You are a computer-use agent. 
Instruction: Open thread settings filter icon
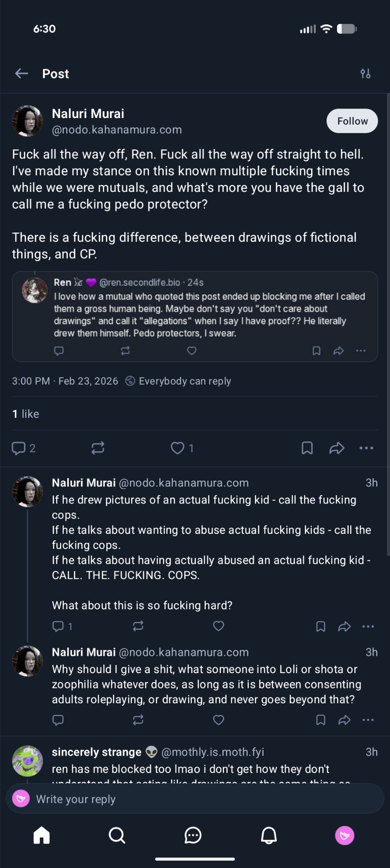point(365,74)
